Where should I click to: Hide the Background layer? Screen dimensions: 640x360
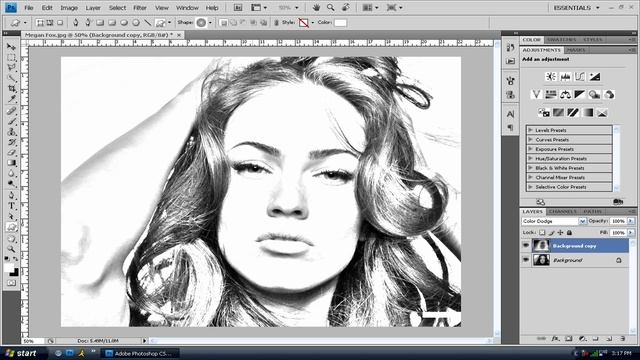[526, 260]
